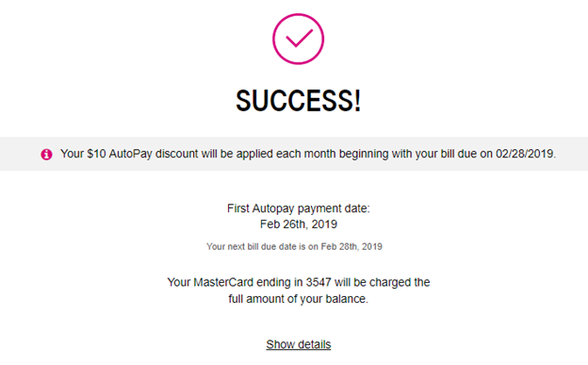
Task: Click 'Feb 28th, 2019' in small gray text
Action: point(351,247)
